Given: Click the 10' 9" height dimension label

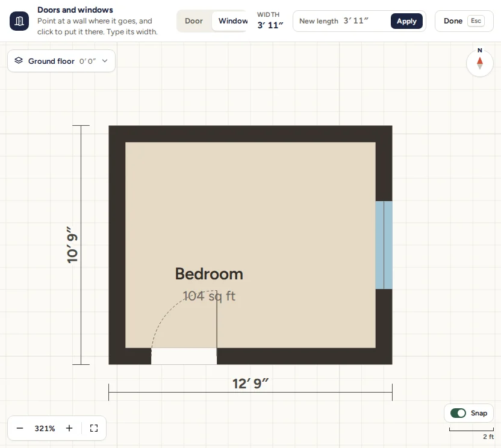Looking at the screenshot, I should (72, 245).
